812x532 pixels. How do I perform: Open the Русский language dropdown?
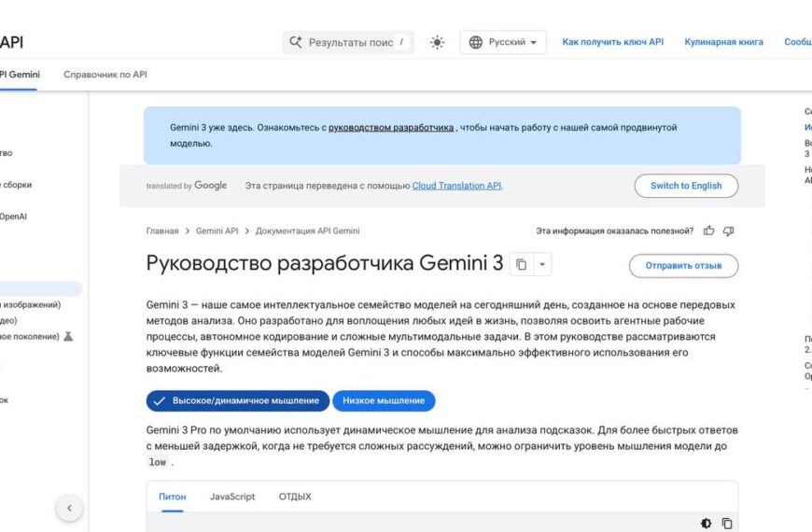(503, 42)
